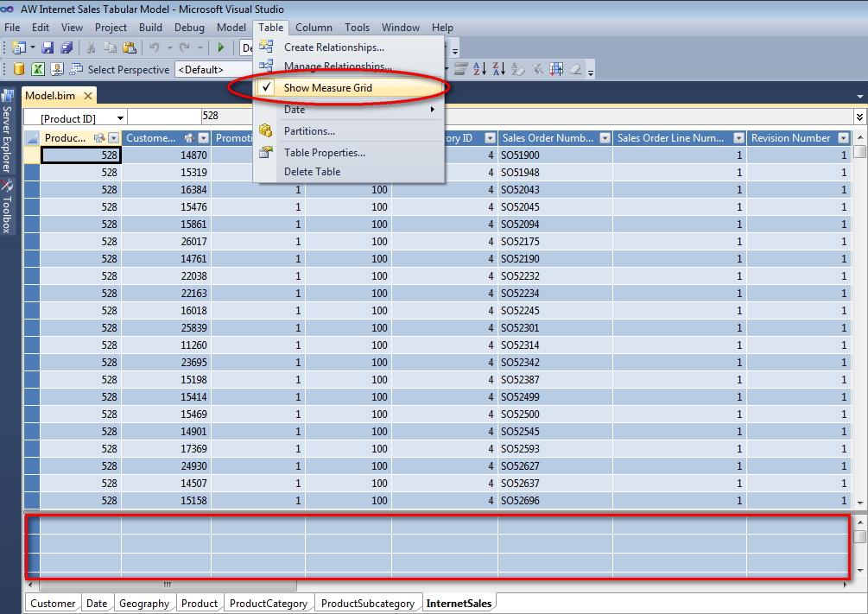Click the eraser icon on the toolbar

point(576,68)
